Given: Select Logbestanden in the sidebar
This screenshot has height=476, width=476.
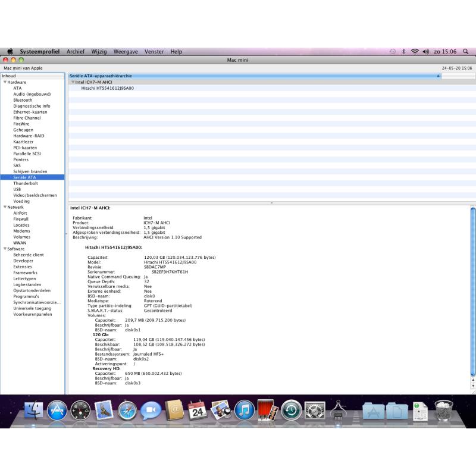Looking at the screenshot, I should point(27,284).
